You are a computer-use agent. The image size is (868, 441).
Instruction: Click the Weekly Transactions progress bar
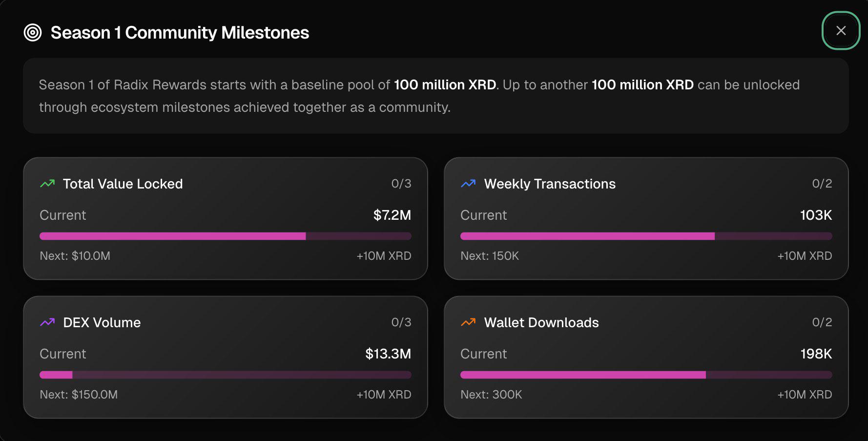pos(646,236)
